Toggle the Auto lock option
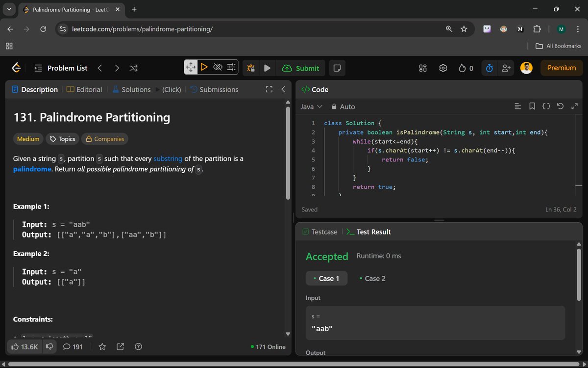 click(343, 106)
